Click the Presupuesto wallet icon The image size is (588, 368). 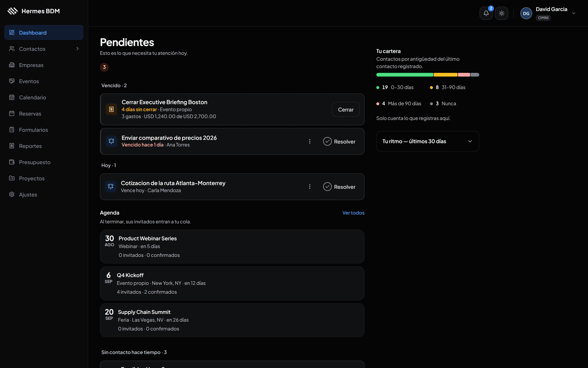click(12, 162)
